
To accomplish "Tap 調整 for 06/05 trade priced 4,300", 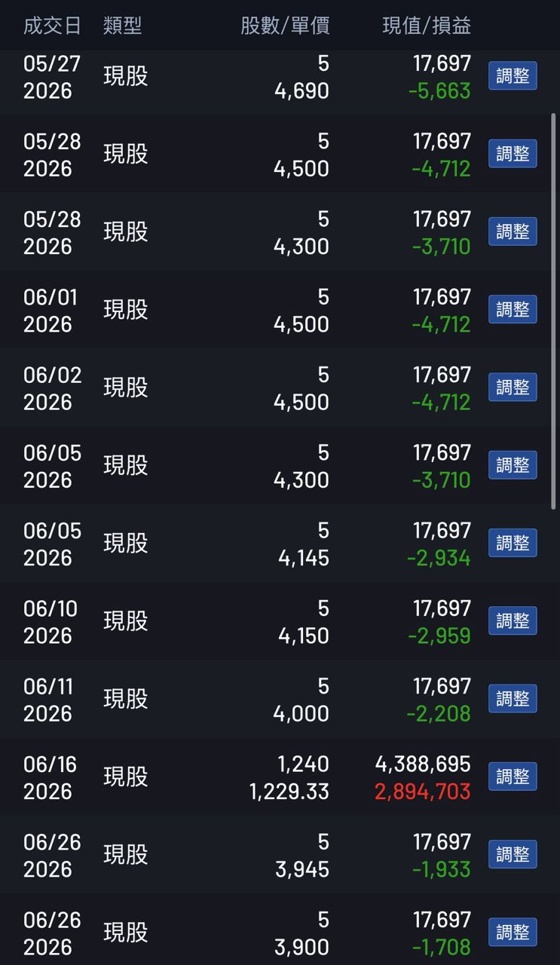I will [x=513, y=465].
